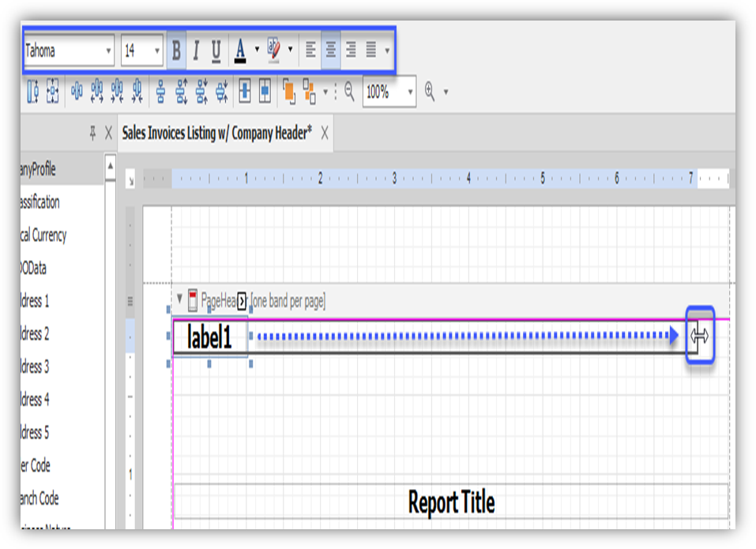Image resolution: width=756 pixels, height=549 pixels.
Task: Click the text highlight color icon
Action: 273,50
